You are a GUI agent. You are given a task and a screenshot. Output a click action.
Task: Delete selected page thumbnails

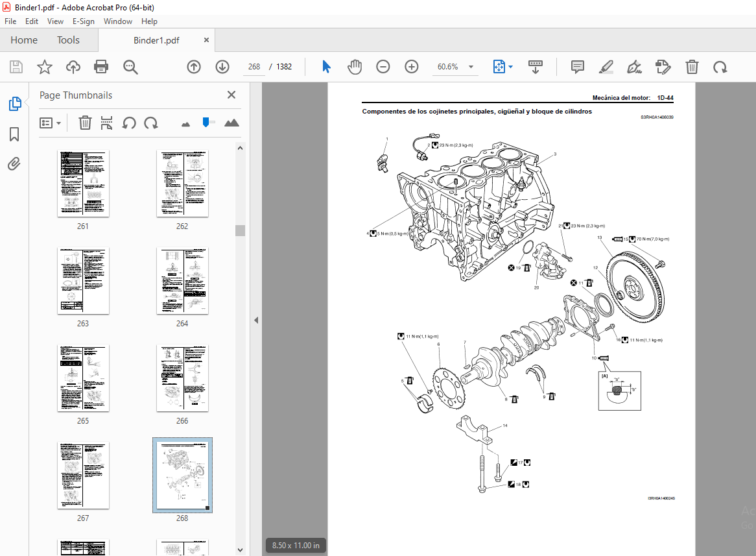(85, 123)
